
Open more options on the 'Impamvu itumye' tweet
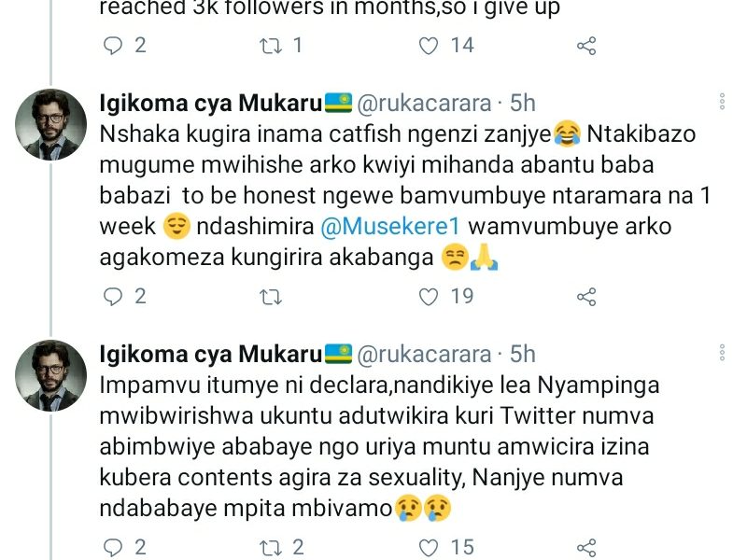click(722, 352)
